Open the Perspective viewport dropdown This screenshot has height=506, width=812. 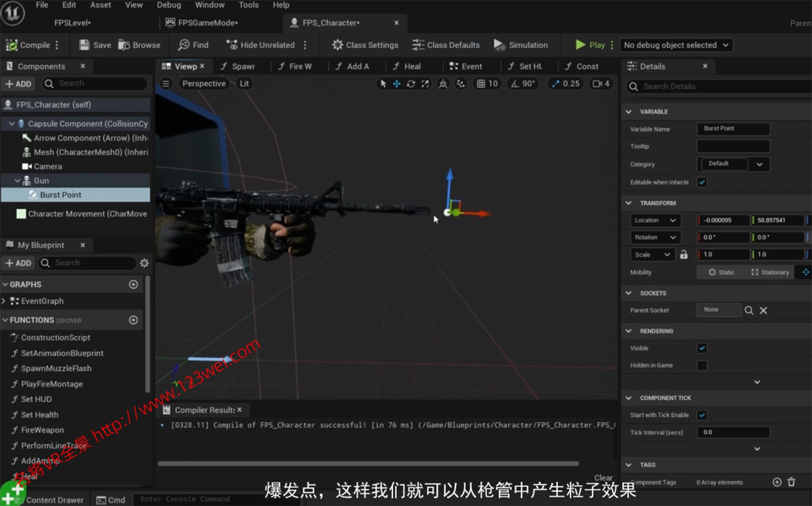[x=204, y=84]
